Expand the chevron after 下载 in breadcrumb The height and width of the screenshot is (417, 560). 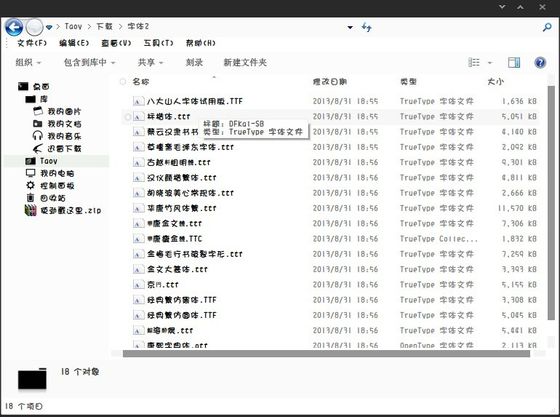pyautogui.click(x=120, y=27)
